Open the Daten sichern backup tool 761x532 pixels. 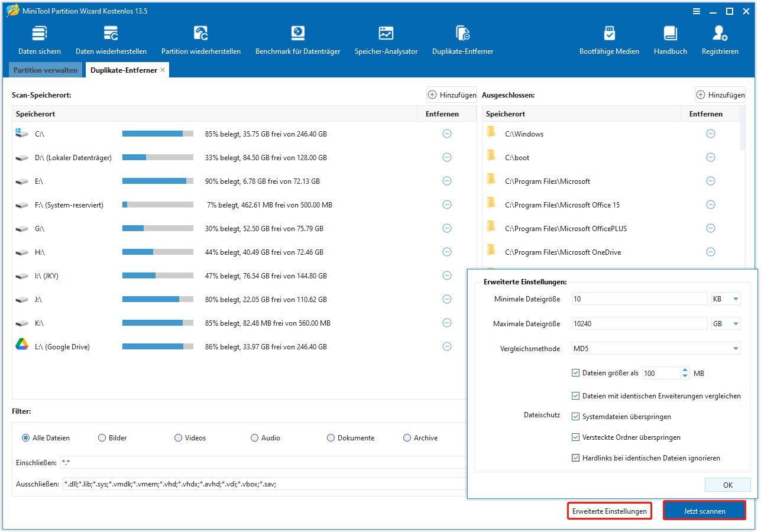click(x=39, y=39)
